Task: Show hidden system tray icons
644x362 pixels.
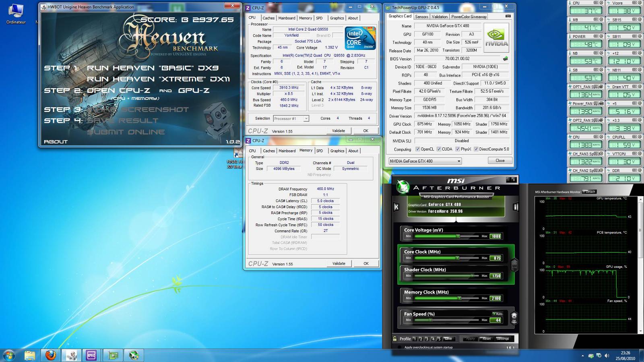Action: coord(582,356)
